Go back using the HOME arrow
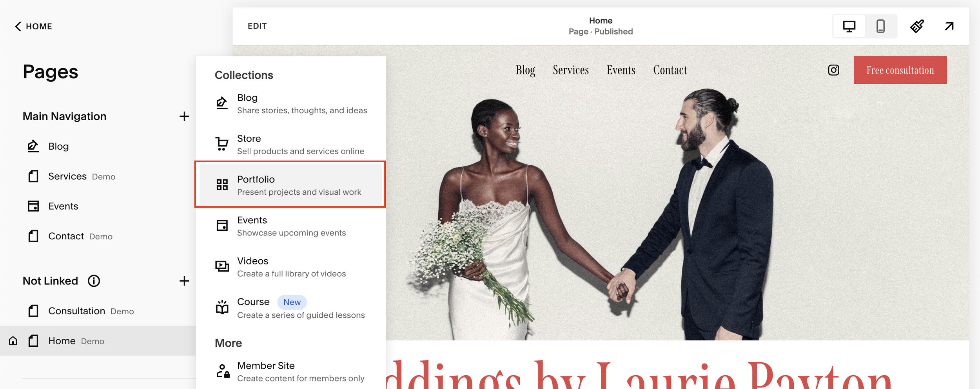 pos(33,26)
